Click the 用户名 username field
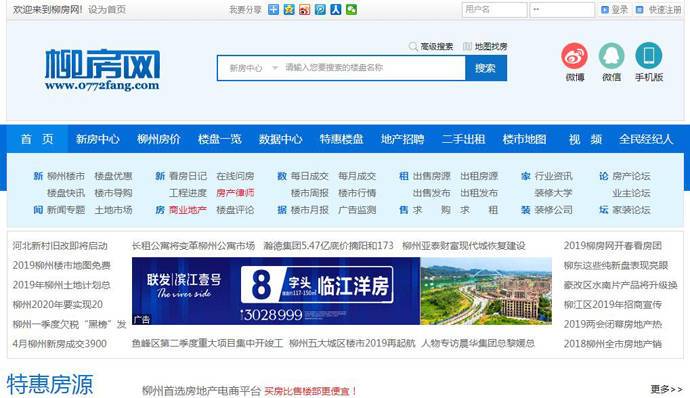690x398 pixels. pos(494,9)
